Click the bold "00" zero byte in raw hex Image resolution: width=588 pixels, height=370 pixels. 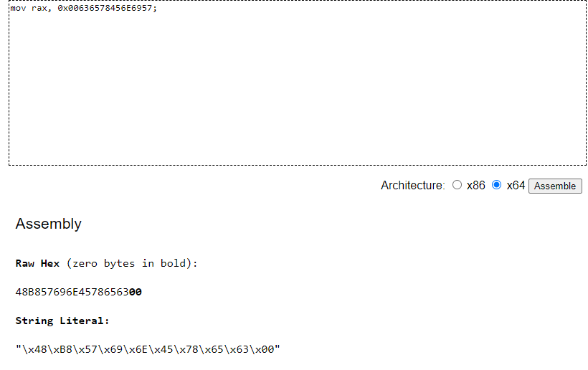(x=136, y=292)
